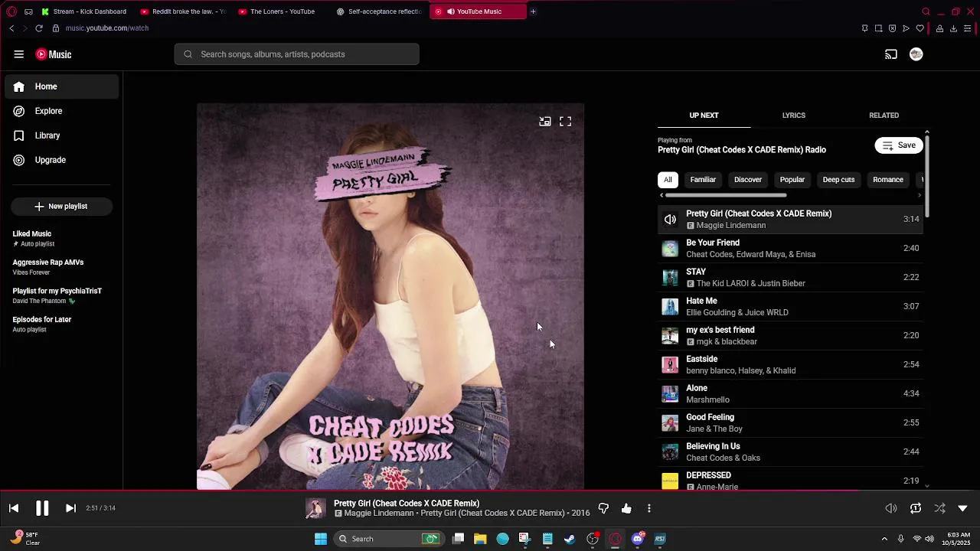
Task: Toggle repeat mode
Action: [x=916, y=508]
